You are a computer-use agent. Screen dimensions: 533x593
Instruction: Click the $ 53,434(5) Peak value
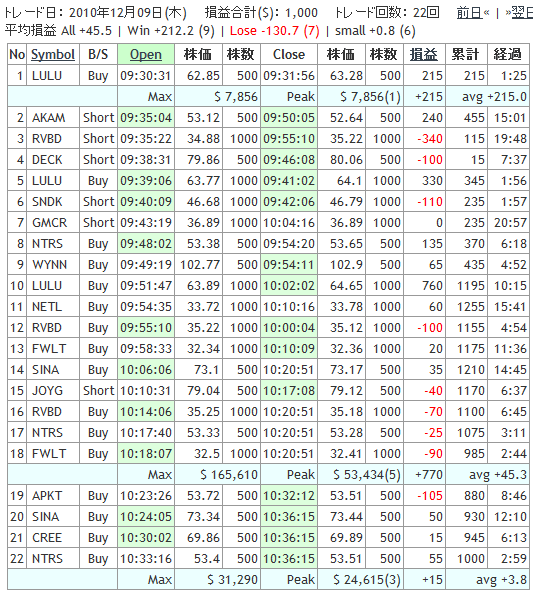pos(367,475)
